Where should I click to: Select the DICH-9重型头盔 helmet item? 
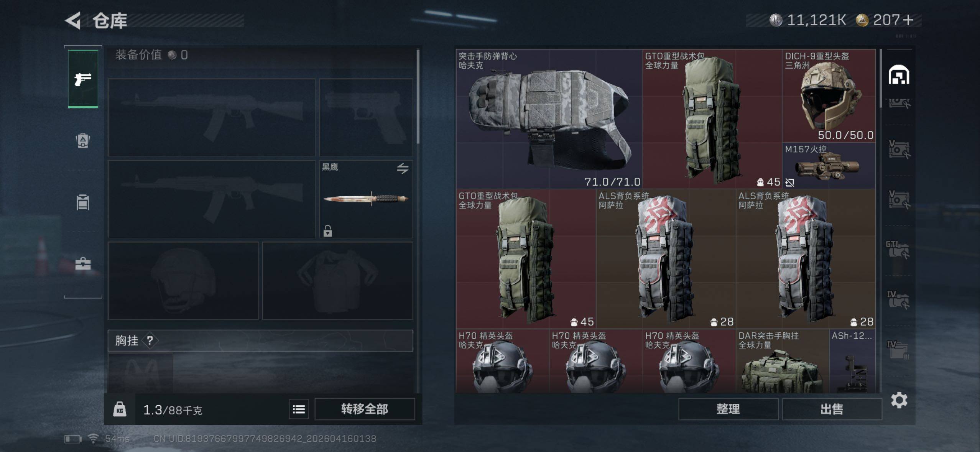tap(829, 96)
